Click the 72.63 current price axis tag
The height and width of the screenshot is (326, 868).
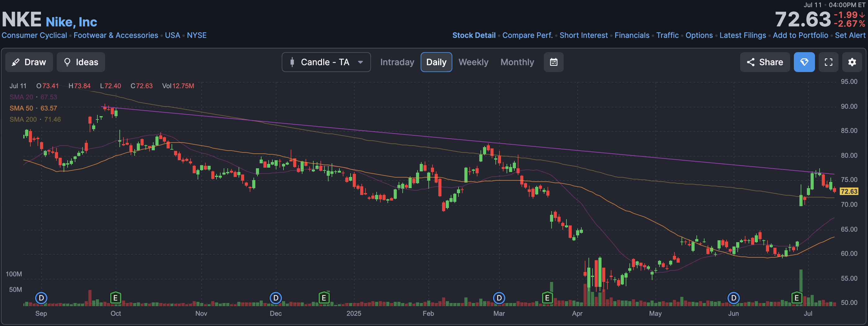coord(849,192)
